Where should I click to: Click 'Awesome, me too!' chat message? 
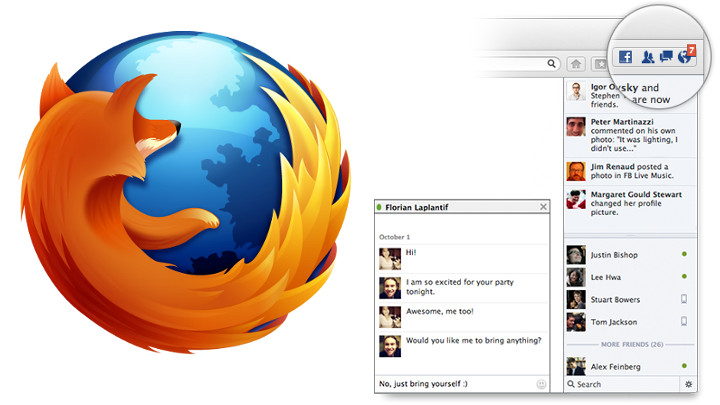[439, 311]
